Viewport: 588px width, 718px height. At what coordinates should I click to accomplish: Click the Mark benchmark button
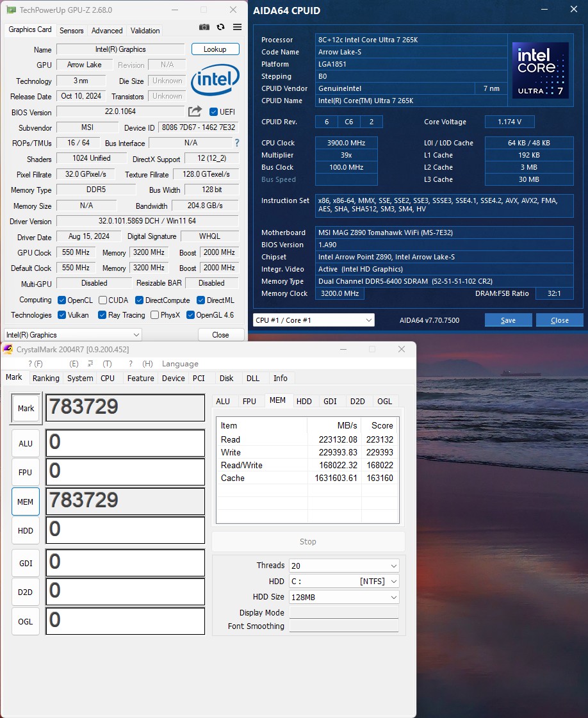pyautogui.click(x=26, y=408)
